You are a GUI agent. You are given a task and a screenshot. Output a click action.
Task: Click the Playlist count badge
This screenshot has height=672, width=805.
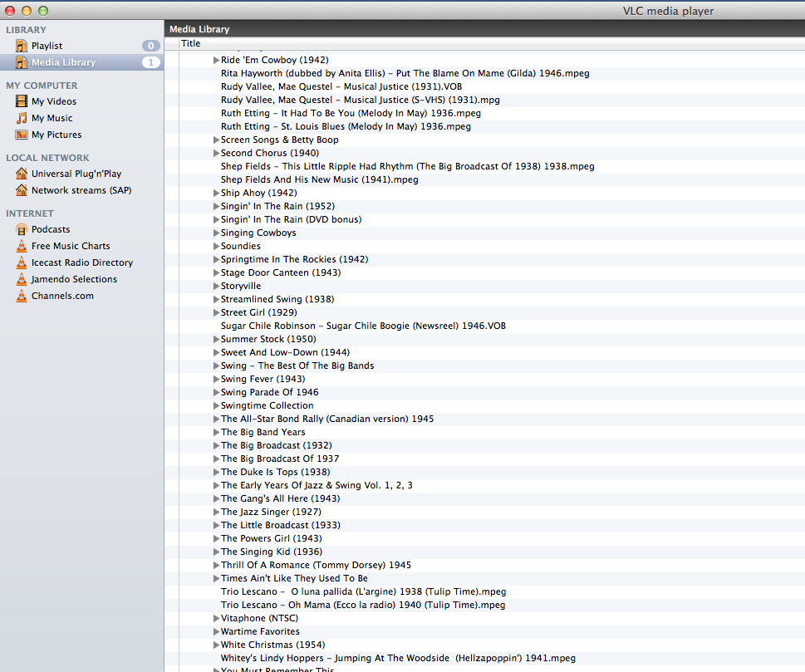(x=151, y=46)
